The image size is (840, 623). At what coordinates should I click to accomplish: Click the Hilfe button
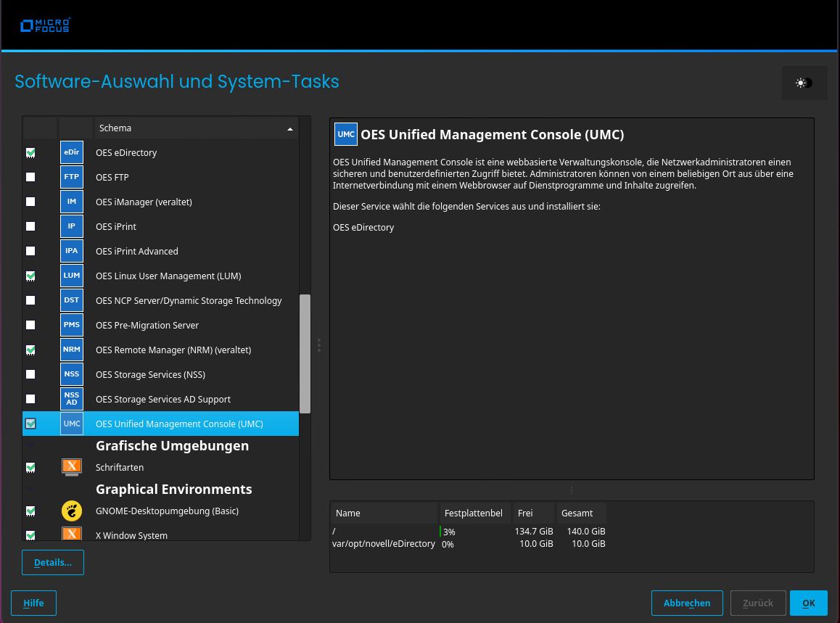tap(33, 603)
